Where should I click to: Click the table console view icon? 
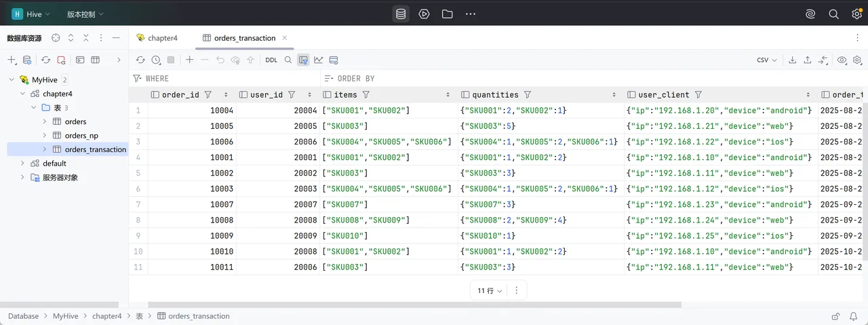click(334, 60)
